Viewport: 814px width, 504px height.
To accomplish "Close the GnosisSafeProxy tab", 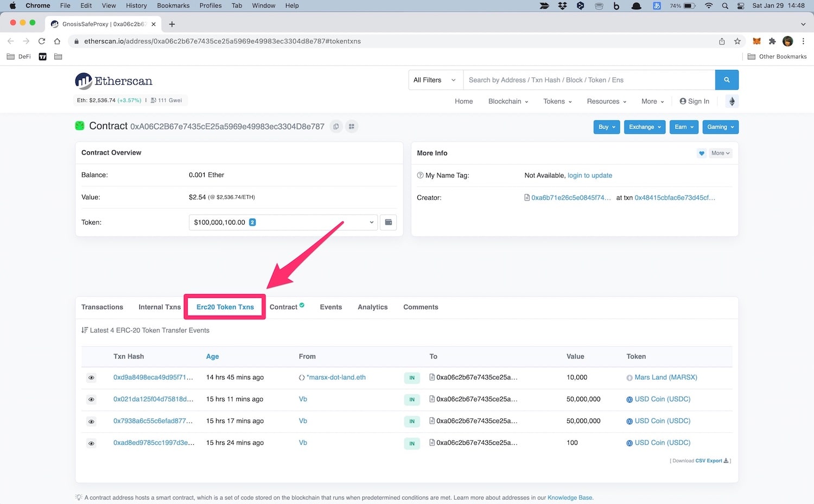I will click(x=154, y=24).
